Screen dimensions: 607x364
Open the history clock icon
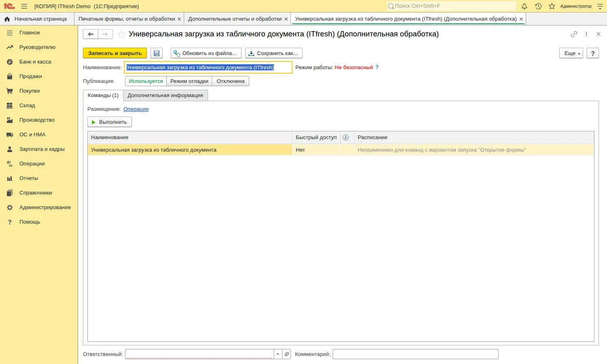coord(538,6)
